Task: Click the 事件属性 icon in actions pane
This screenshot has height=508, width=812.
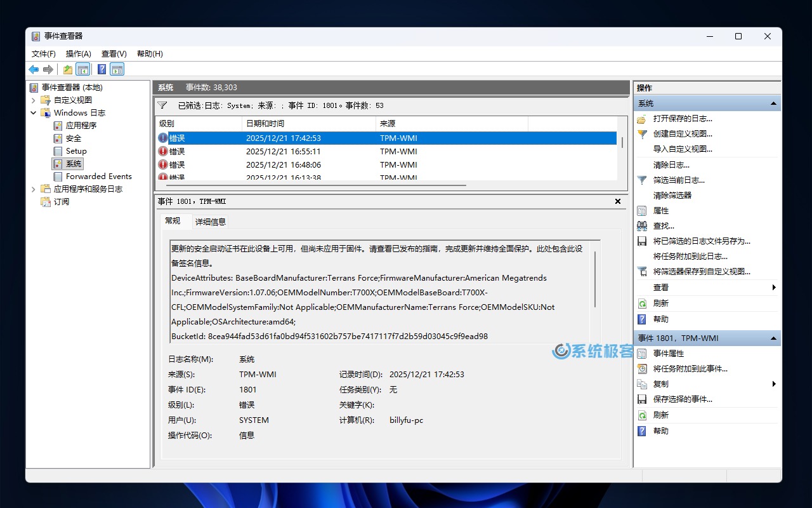Action: [642, 354]
